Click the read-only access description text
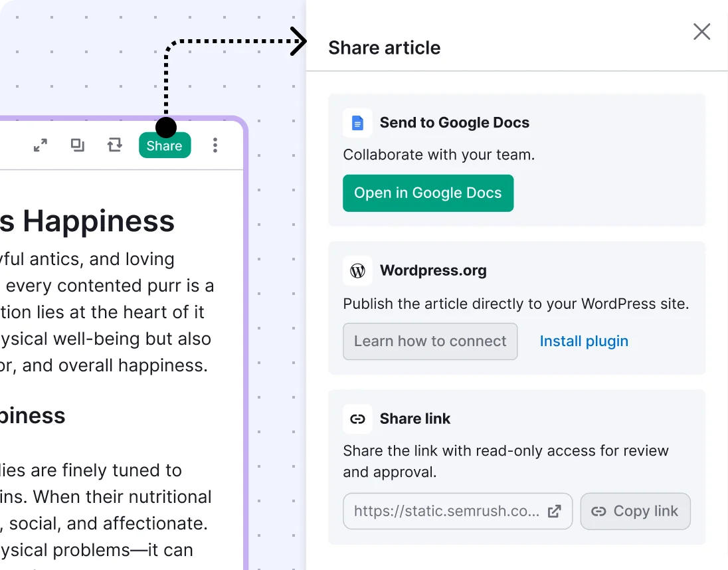728x570 pixels. coord(505,462)
